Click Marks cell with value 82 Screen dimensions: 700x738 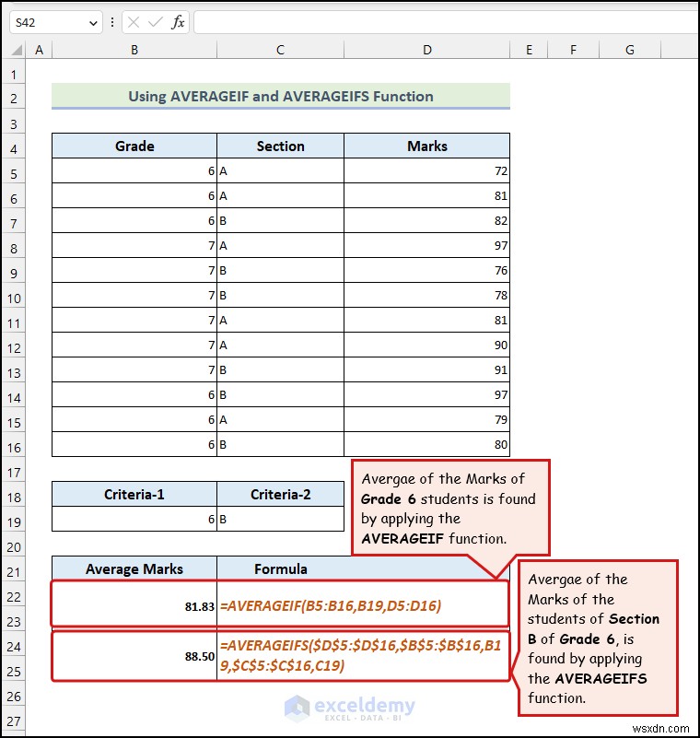click(426, 221)
